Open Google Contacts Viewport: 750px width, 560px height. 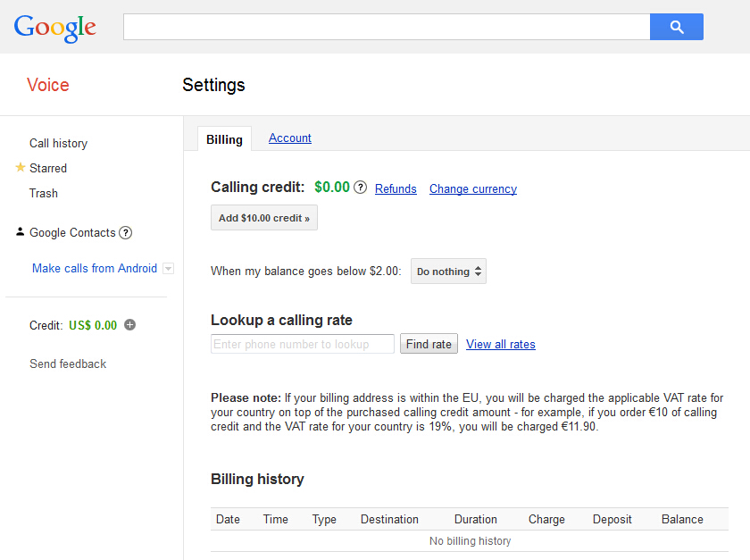(72, 232)
